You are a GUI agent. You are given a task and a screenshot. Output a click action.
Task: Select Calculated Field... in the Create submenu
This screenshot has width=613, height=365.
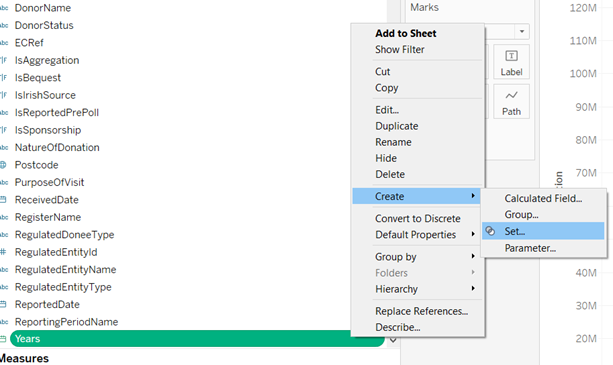543,199
